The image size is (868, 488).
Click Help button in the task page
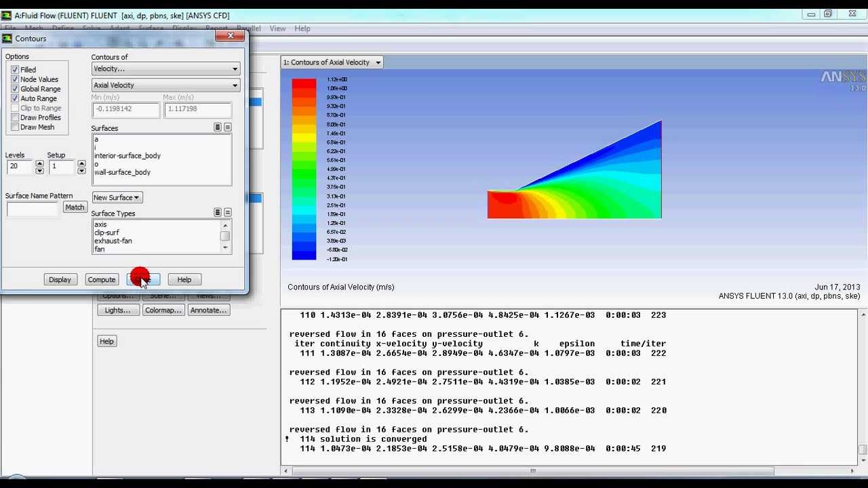[106, 341]
